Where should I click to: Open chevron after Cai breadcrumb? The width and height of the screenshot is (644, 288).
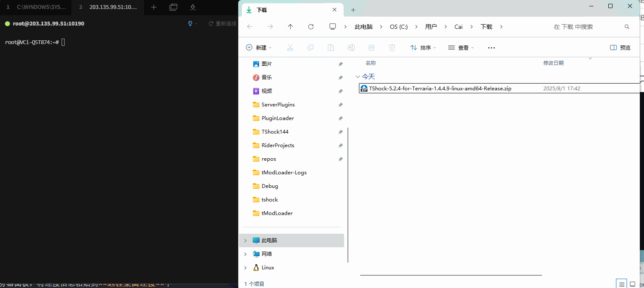tap(472, 27)
